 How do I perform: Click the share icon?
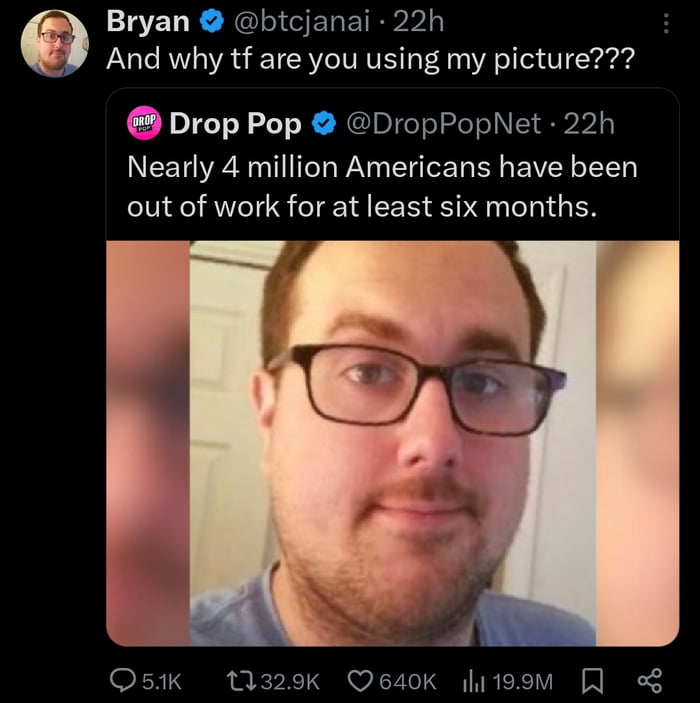tap(649, 681)
